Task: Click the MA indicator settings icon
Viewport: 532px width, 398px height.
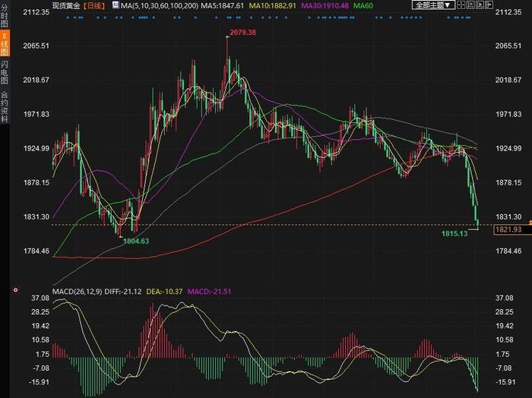Action: 116,5
